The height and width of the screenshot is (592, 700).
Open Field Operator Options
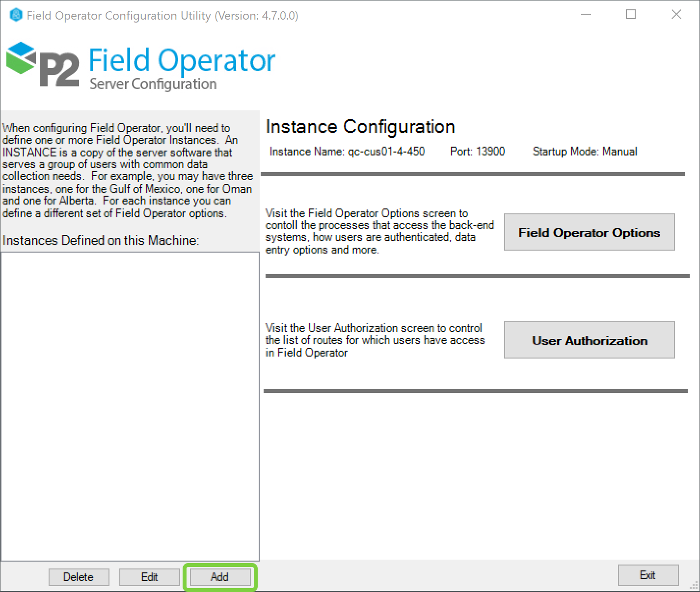tap(589, 232)
